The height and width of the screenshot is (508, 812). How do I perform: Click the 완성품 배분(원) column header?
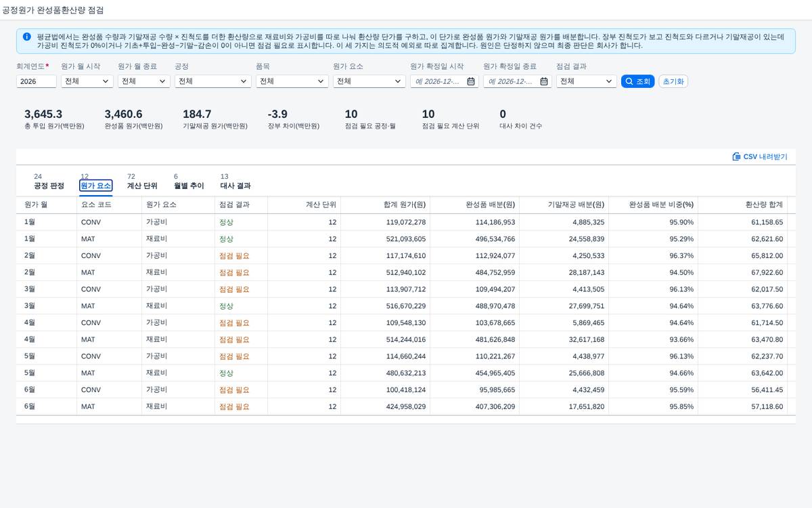click(x=475, y=205)
